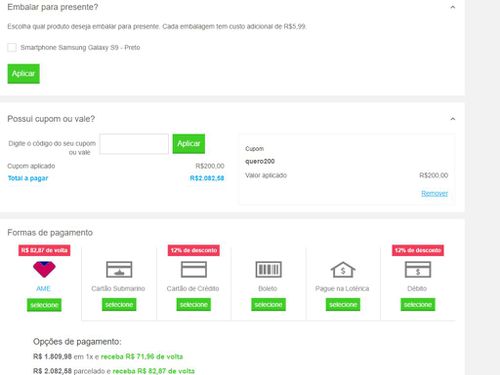Click the Formas de pagamento heading

(50, 233)
